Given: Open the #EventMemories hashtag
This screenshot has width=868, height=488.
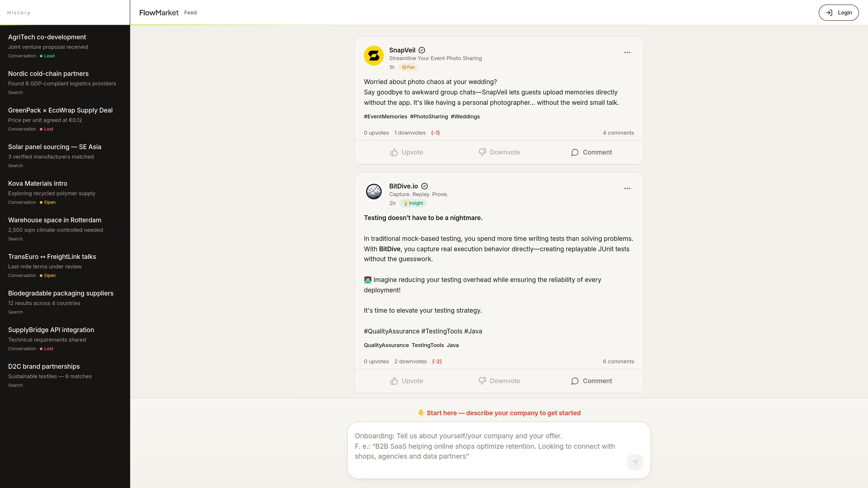Looking at the screenshot, I should [385, 117].
